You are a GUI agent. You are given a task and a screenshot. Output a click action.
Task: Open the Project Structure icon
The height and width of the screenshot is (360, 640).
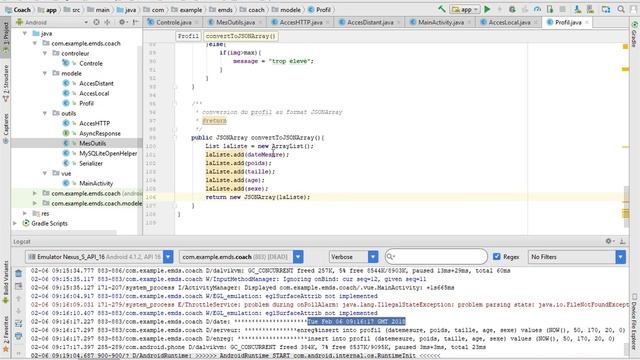(x=606, y=9)
